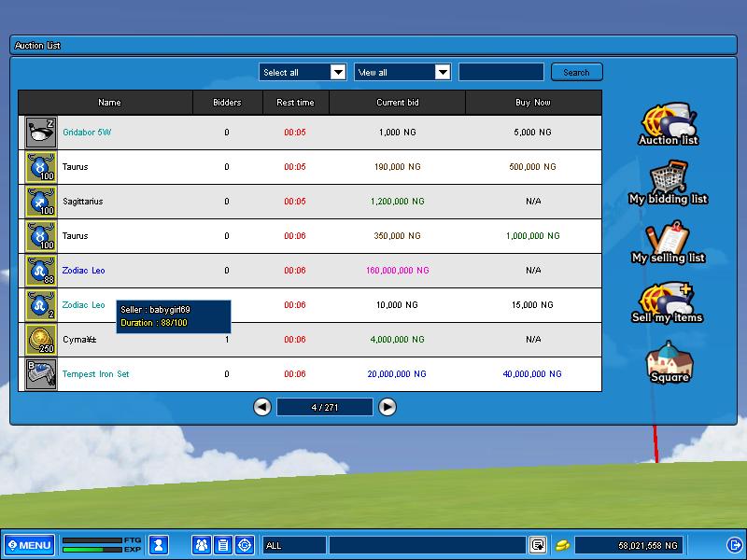Image resolution: width=747 pixels, height=560 pixels.
Task: Click the Tempest Iron Set item icon
Action: point(41,374)
